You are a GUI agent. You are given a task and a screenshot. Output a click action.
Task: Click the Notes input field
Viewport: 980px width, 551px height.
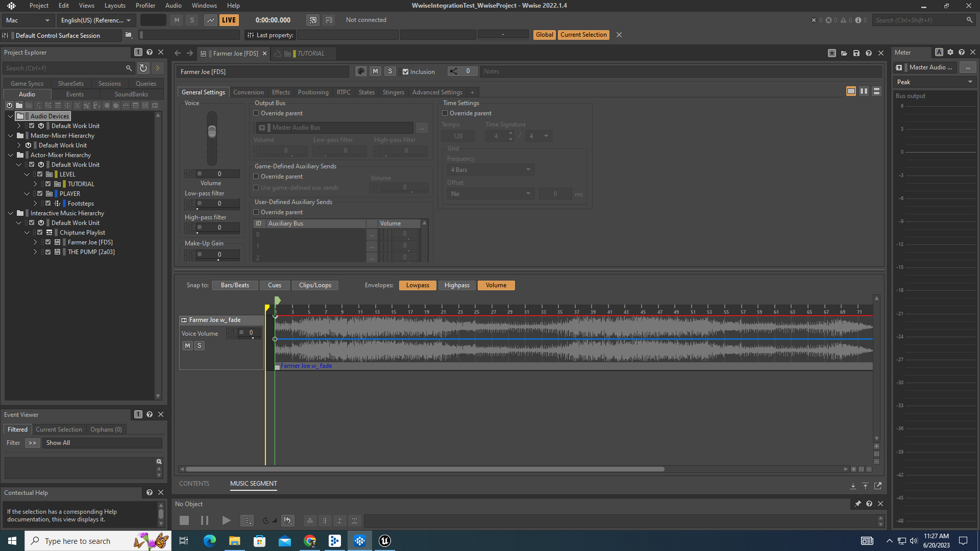coord(681,71)
